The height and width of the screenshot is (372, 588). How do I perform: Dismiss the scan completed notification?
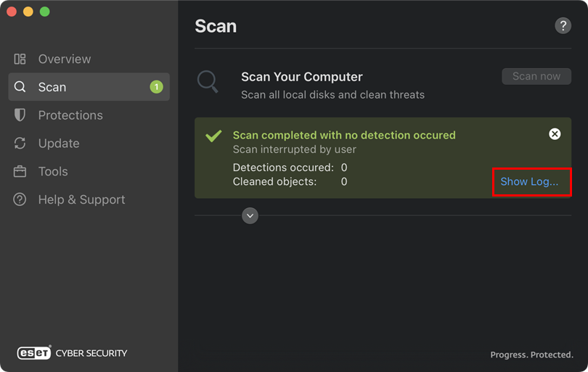click(x=555, y=134)
